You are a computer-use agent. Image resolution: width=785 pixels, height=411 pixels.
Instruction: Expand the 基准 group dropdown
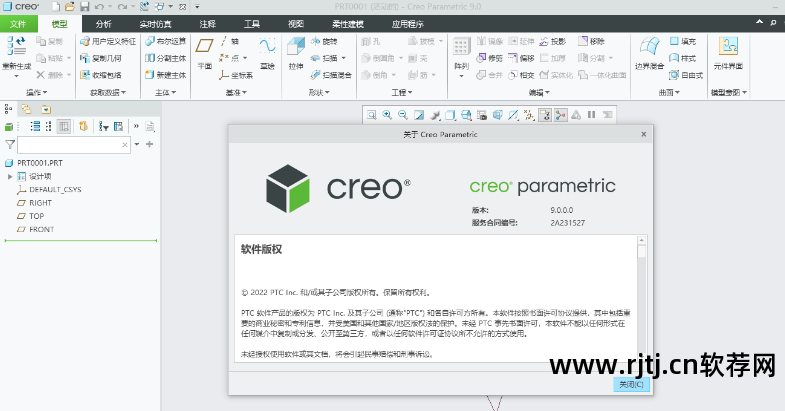click(x=236, y=93)
